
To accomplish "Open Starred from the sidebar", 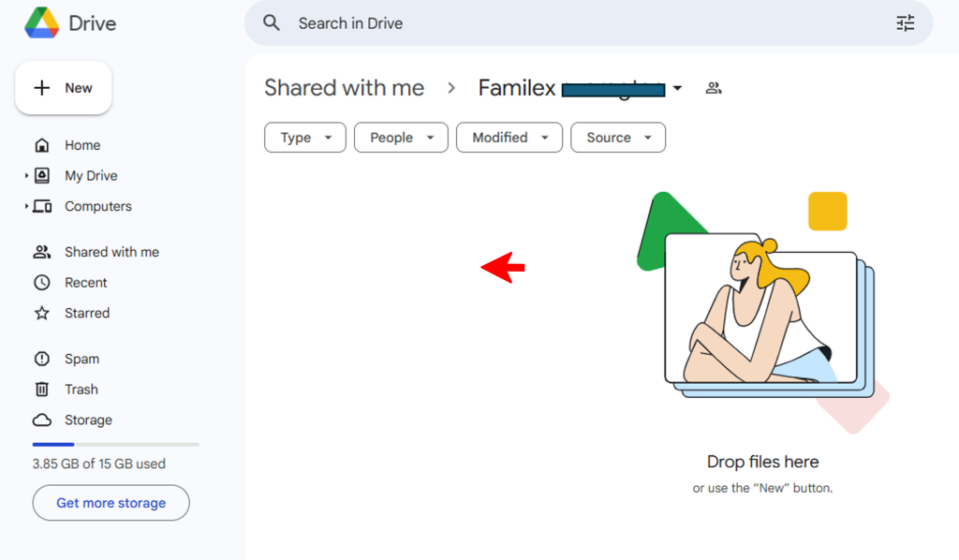I will point(86,313).
